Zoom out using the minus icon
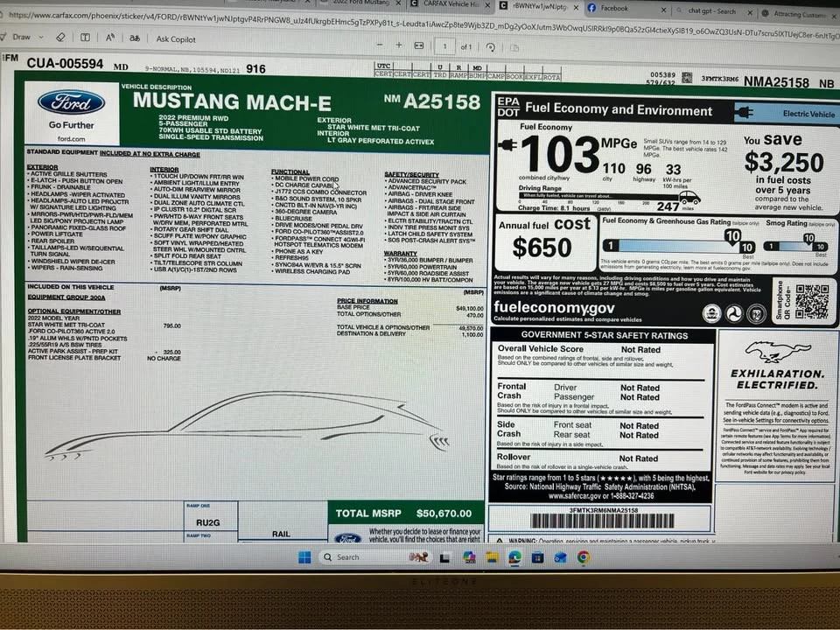The width and height of the screenshot is (840, 630). pyautogui.click(x=379, y=45)
